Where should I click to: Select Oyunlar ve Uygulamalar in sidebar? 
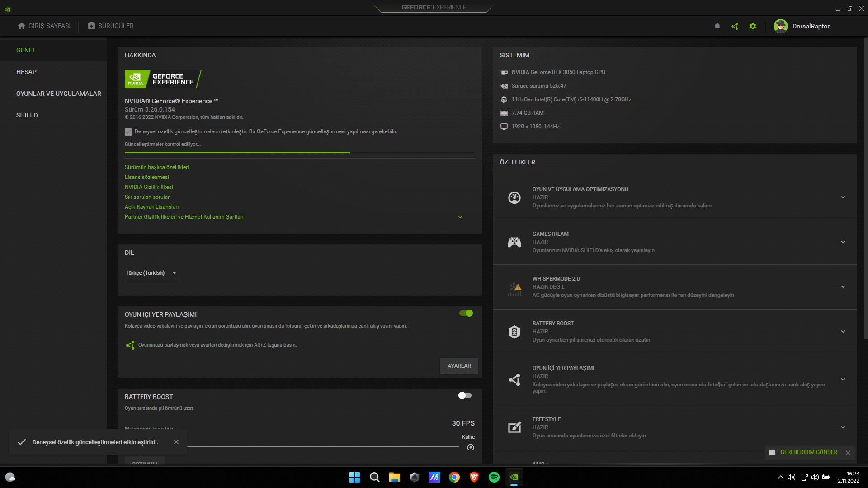click(59, 94)
